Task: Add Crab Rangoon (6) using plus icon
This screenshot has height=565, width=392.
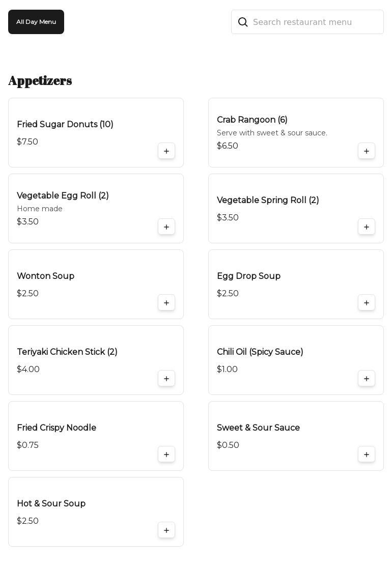Action: point(367,151)
